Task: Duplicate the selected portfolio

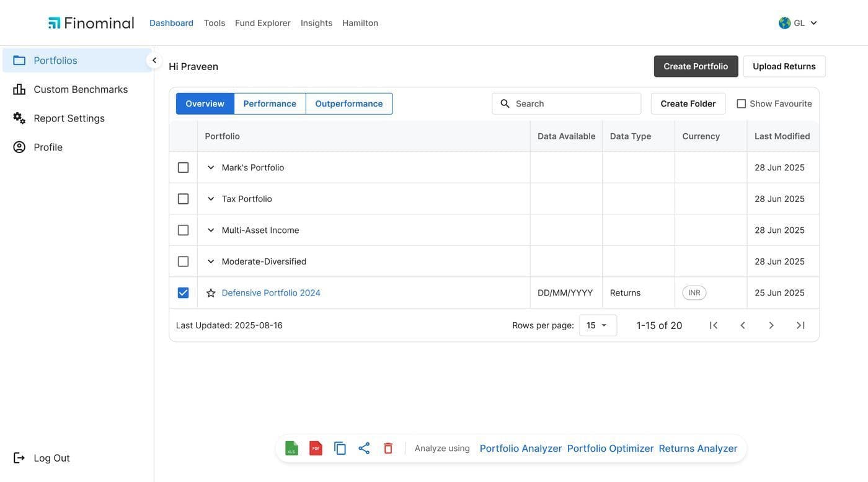Action: [340, 448]
